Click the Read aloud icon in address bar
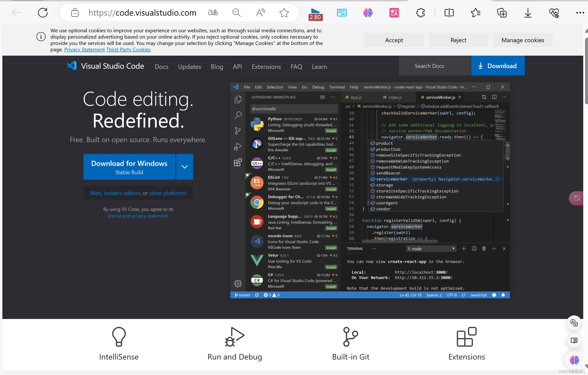Screen dimensions: 588x375 260,12
